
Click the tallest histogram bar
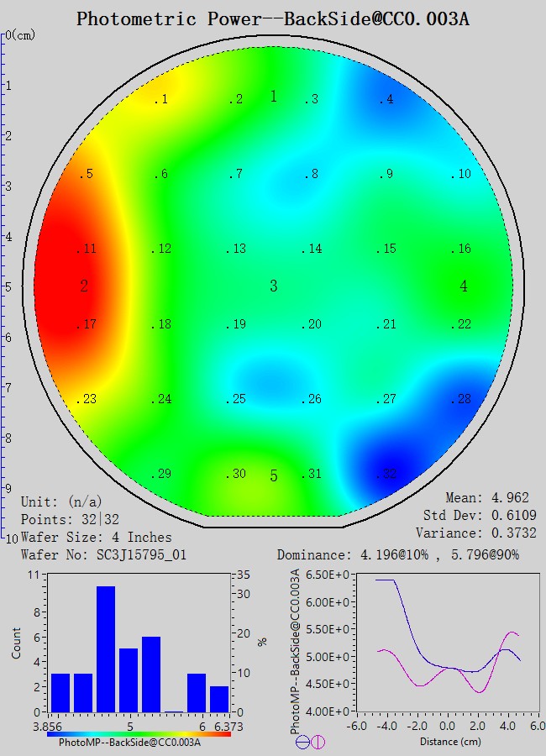point(106,649)
